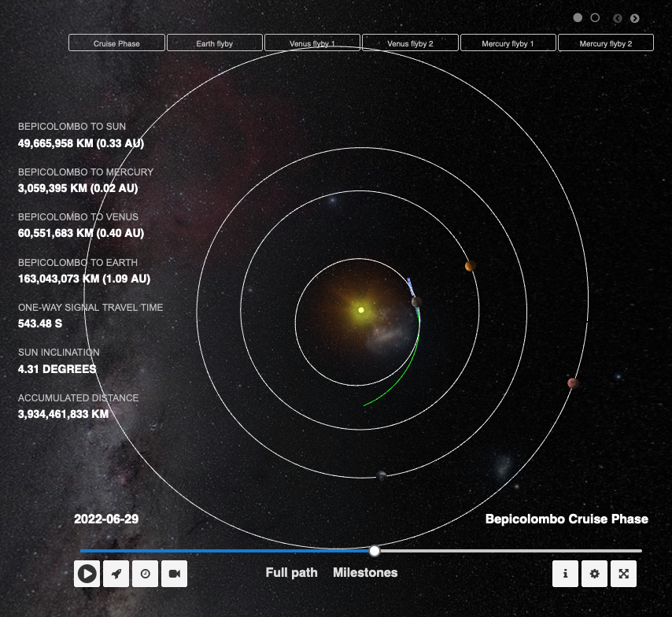Click the timeline slider handle
Viewport: 672px width, 617px height.
374,551
